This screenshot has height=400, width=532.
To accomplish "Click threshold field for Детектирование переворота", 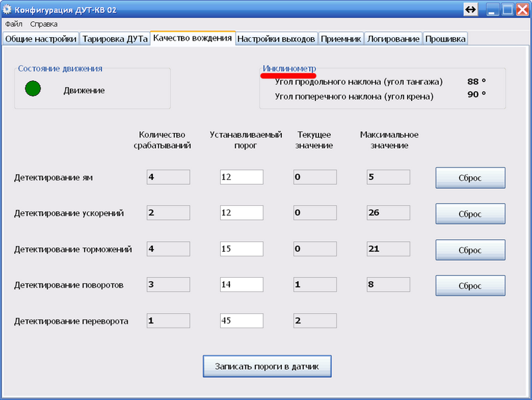I will [x=241, y=321].
